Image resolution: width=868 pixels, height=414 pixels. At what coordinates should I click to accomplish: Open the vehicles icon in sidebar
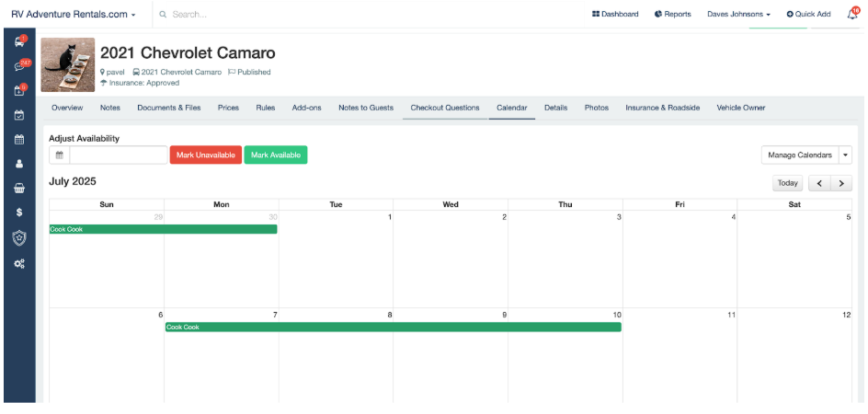click(x=19, y=42)
